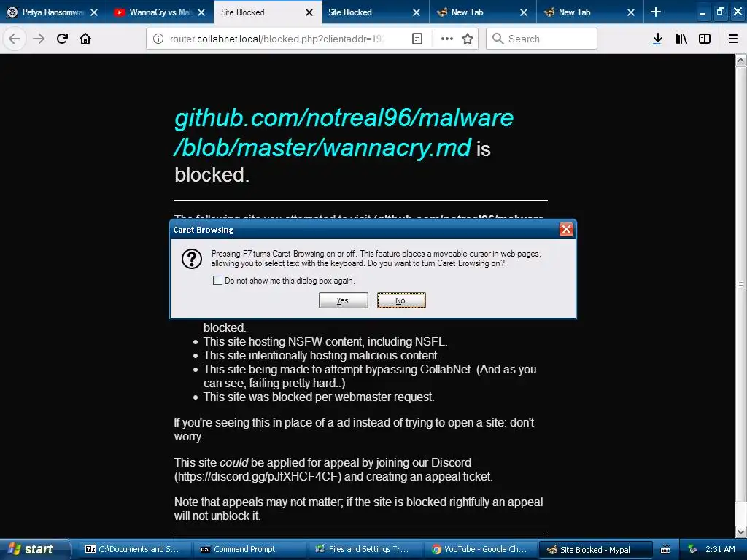747x560 pixels.
Task: Click the blocked github.com URL heading
Action: point(344,132)
